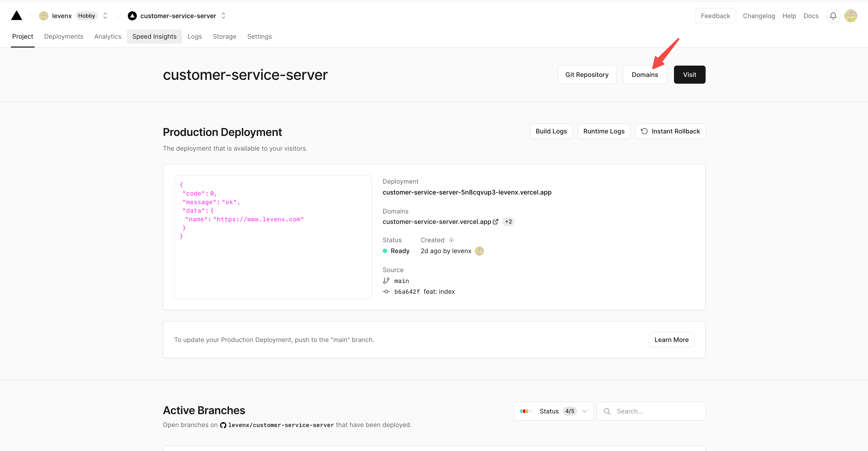Viewport: 868px width, 451px height.
Task: Click the customer-service-server project icon in breadcrumb
Action: [x=132, y=16]
